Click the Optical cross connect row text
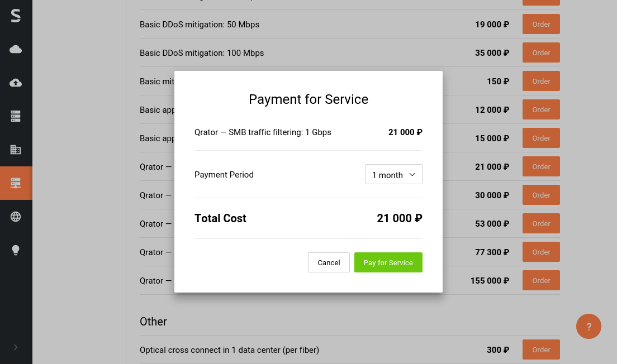Viewport: 617px width, 364px height. click(x=229, y=350)
